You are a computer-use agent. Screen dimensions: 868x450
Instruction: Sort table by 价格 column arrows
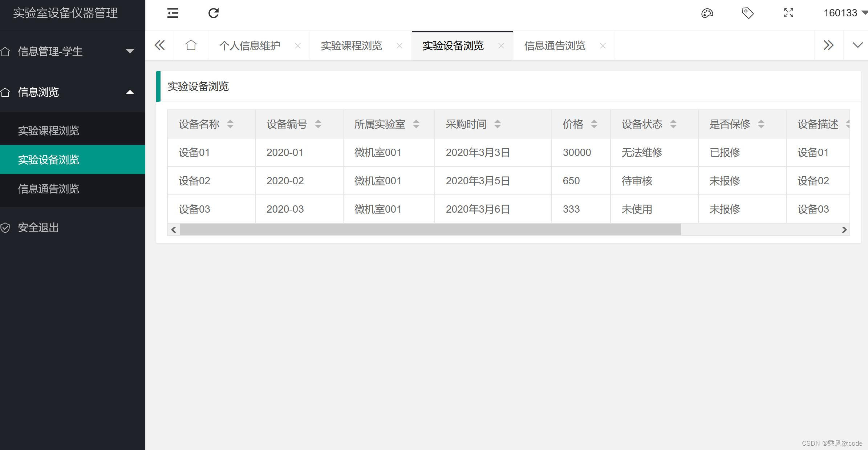[594, 124]
